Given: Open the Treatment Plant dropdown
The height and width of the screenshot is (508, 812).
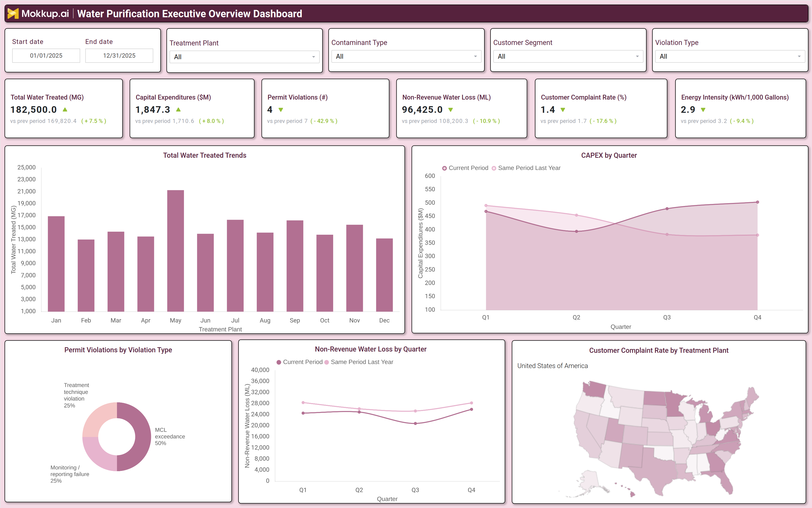Looking at the screenshot, I should click(244, 57).
